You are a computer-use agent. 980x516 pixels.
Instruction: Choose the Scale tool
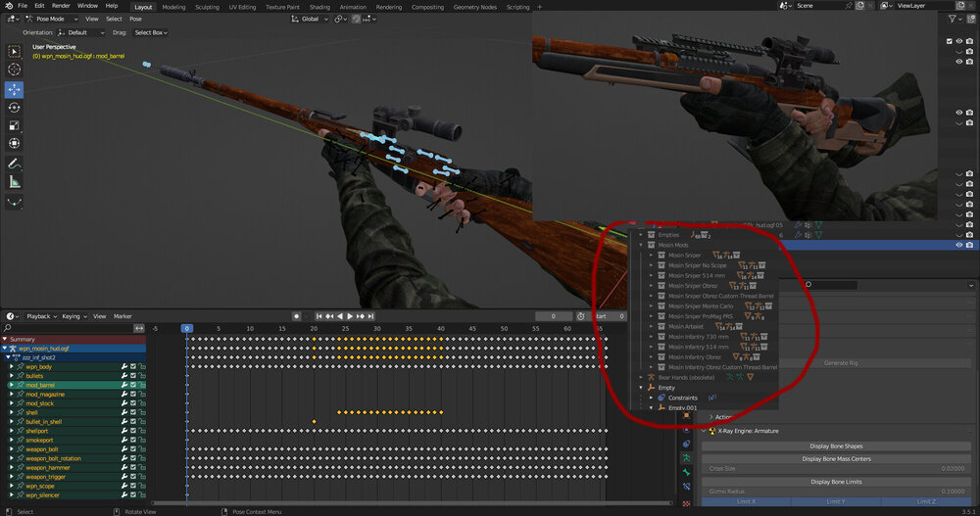point(15,125)
